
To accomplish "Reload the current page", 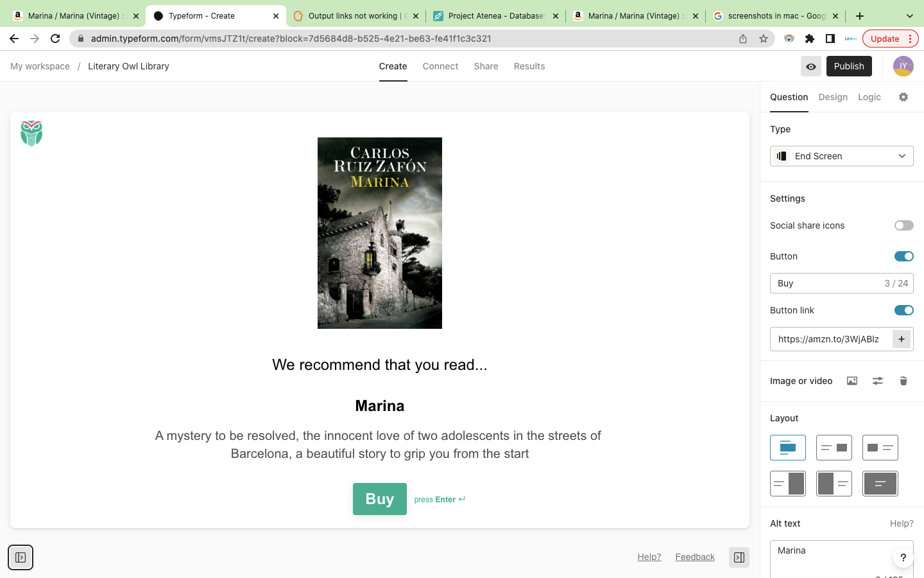I will pyautogui.click(x=55, y=39).
